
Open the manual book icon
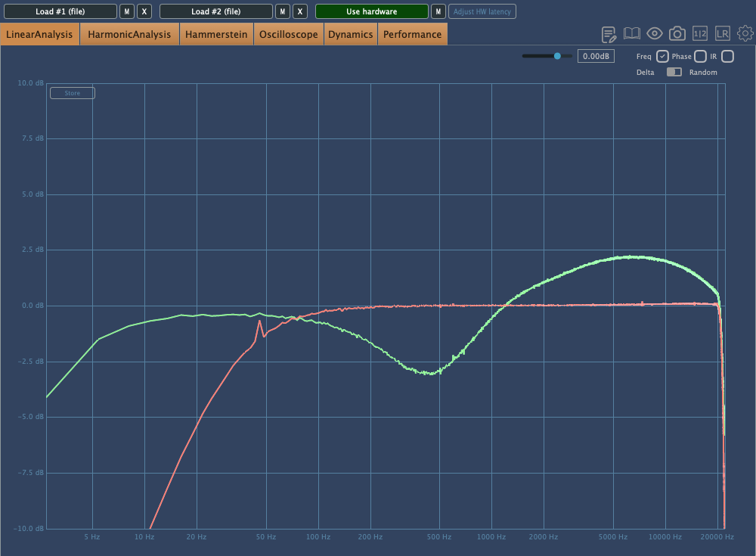[632, 34]
